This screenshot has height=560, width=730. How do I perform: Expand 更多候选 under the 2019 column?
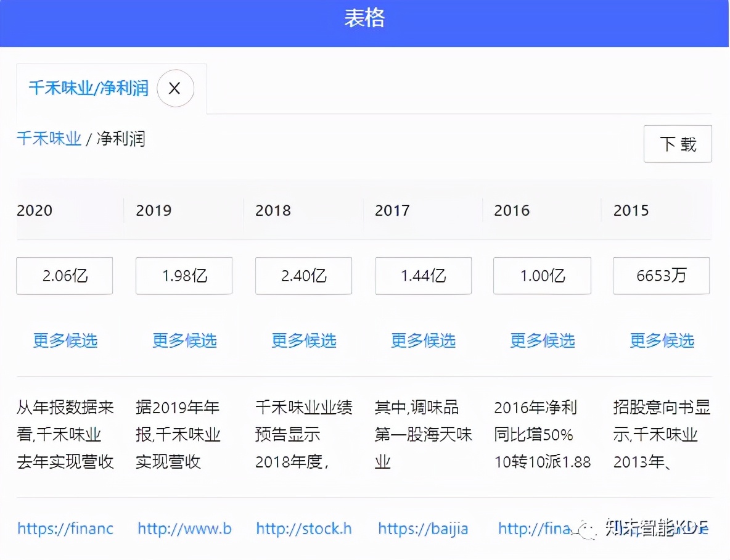(x=184, y=340)
